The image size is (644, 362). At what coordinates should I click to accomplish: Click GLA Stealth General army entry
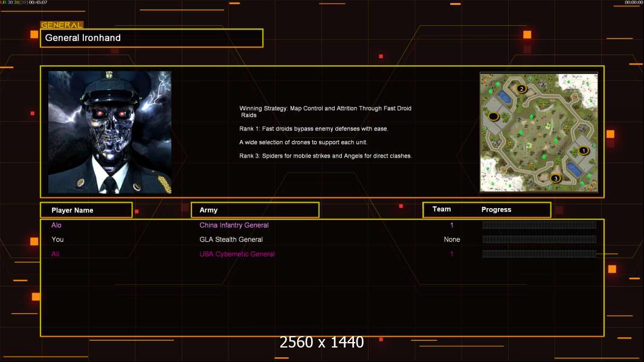[231, 240]
